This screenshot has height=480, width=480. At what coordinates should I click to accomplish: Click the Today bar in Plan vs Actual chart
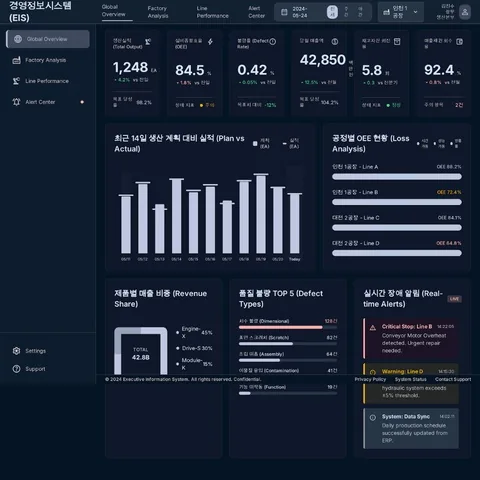coord(295,223)
